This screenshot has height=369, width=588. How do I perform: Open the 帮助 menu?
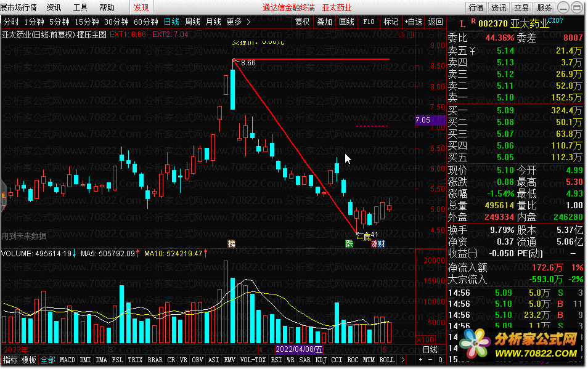coord(107,7)
